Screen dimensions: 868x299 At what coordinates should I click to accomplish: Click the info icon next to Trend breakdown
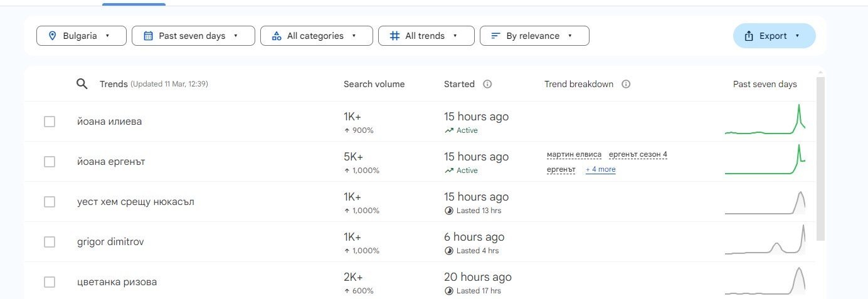pos(625,84)
